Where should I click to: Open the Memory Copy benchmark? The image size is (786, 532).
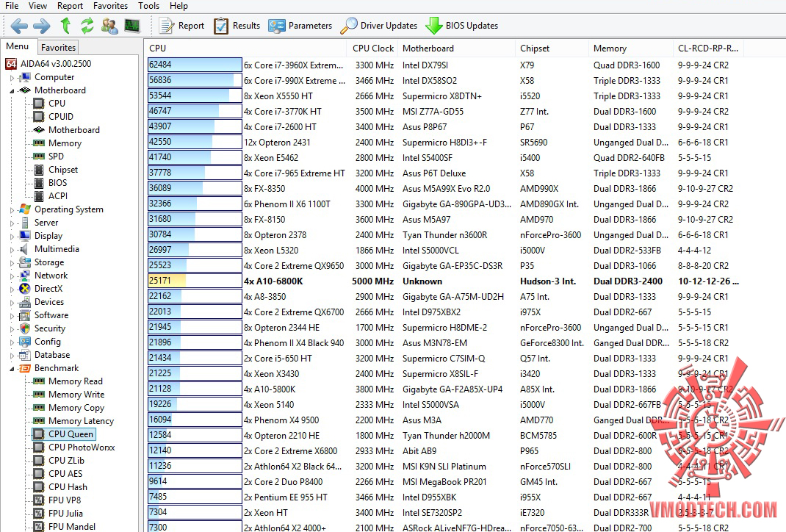(x=76, y=408)
